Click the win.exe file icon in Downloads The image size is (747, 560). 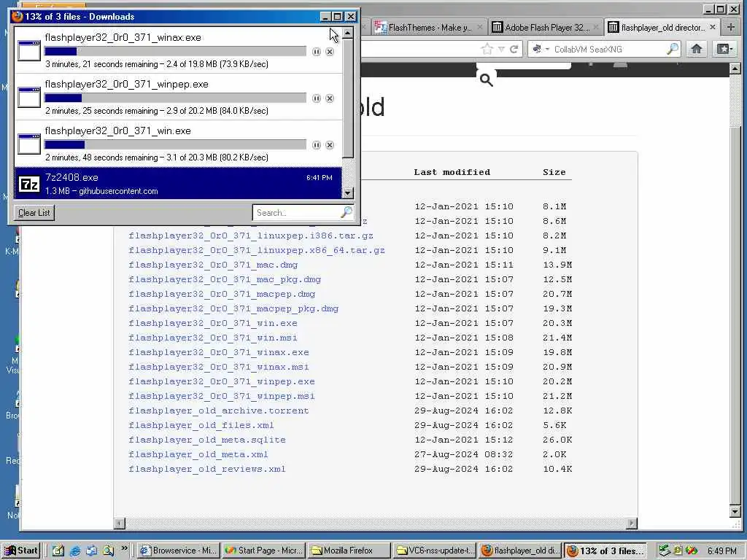(x=29, y=144)
